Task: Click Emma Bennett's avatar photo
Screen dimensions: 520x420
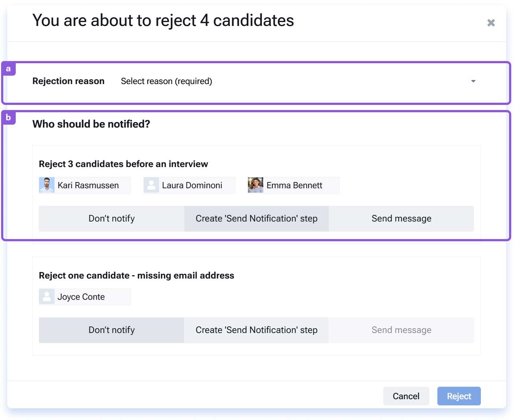Action: click(256, 185)
